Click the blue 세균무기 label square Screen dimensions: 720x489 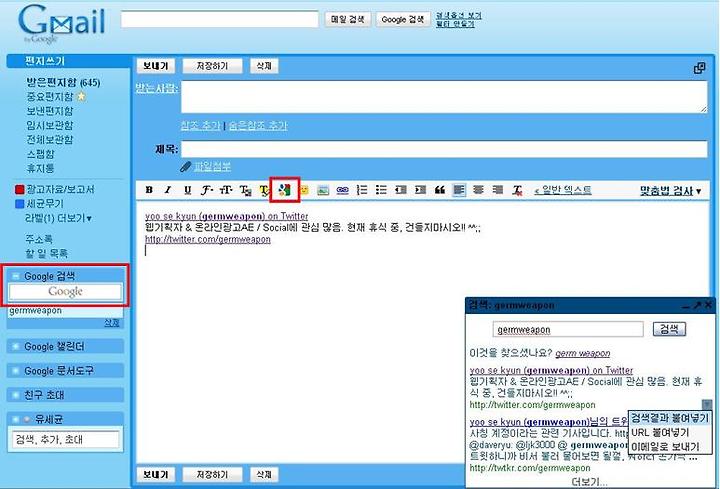click(19, 203)
